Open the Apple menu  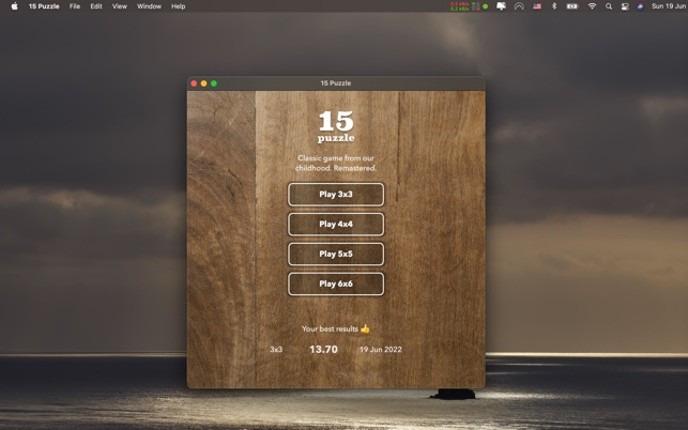click(x=14, y=6)
